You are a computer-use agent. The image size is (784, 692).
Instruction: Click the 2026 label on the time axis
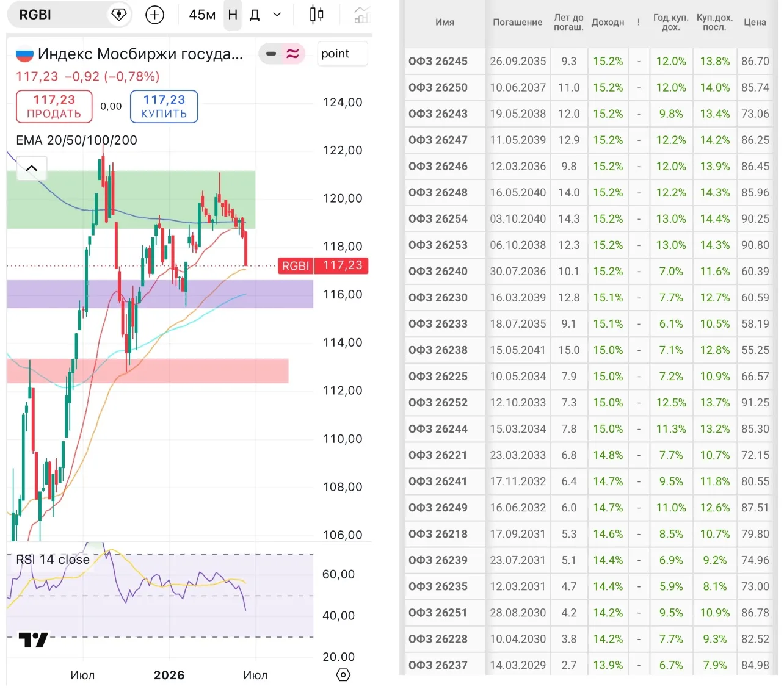click(169, 675)
